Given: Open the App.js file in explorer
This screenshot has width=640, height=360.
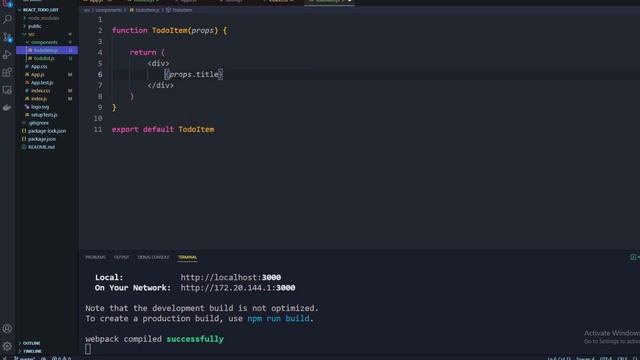Looking at the screenshot, I should pyautogui.click(x=38, y=75).
